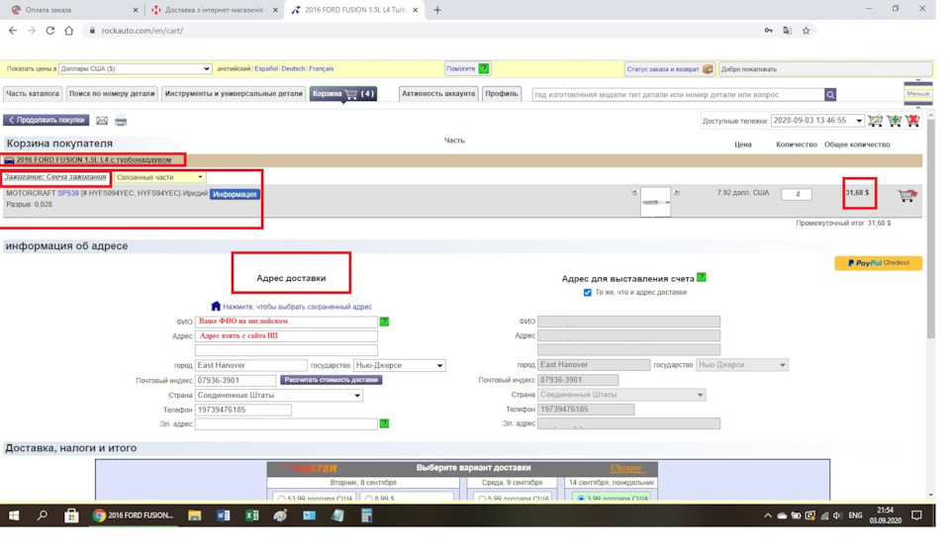Click help icon next to Эл. адрес field
Screen dimensions: 950x560
[384, 423]
